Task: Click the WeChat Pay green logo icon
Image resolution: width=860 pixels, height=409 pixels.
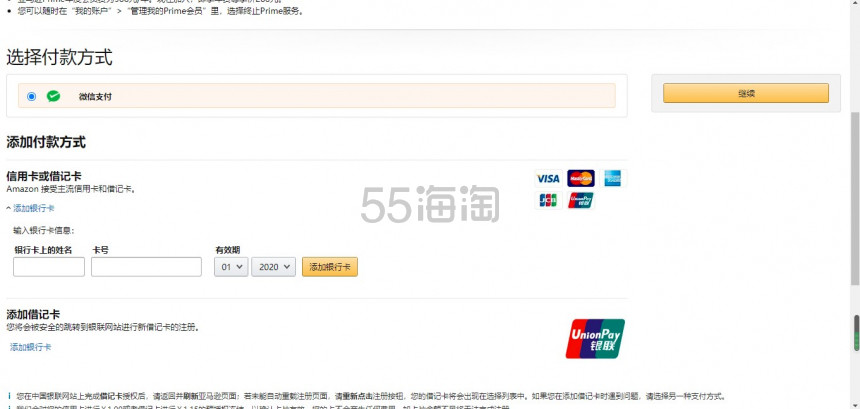Action: [x=53, y=96]
